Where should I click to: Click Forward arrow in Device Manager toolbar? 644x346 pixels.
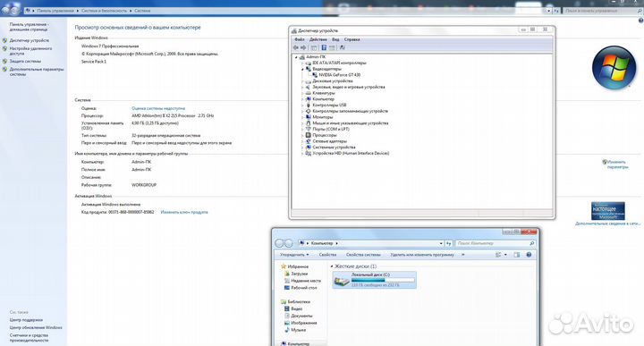[x=303, y=47]
